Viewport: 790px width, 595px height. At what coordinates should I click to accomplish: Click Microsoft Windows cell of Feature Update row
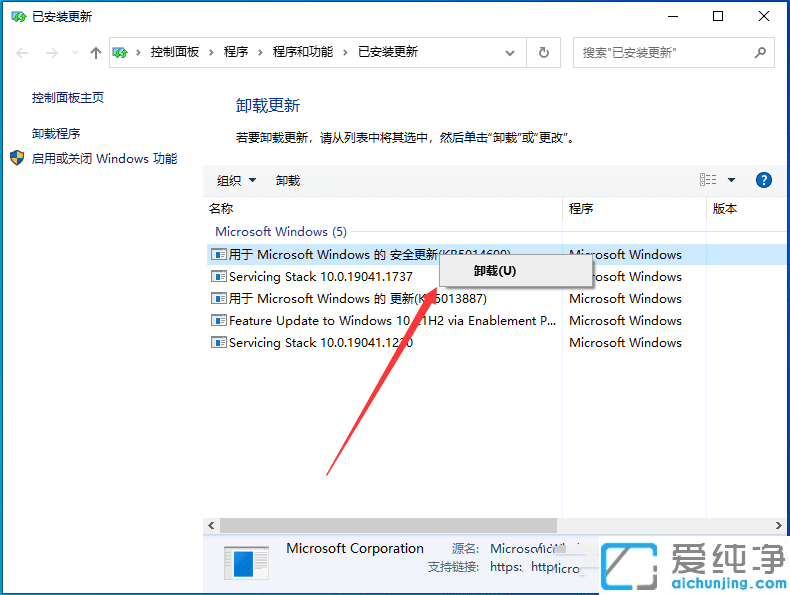pos(625,321)
